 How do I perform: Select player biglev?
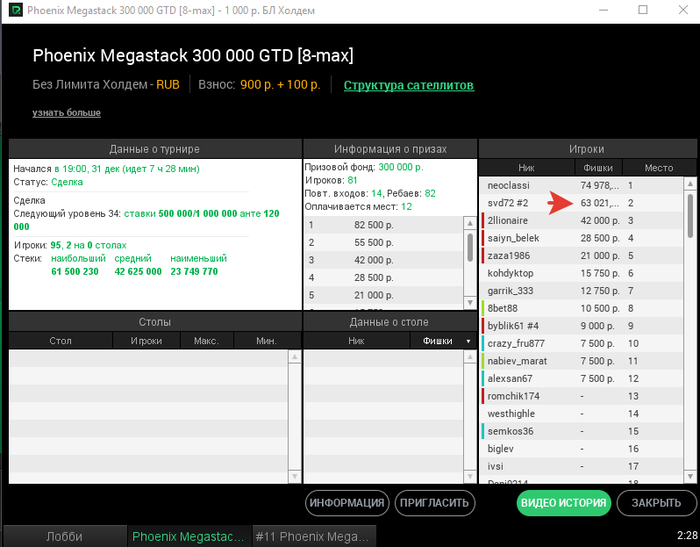pyautogui.click(x=581, y=449)
